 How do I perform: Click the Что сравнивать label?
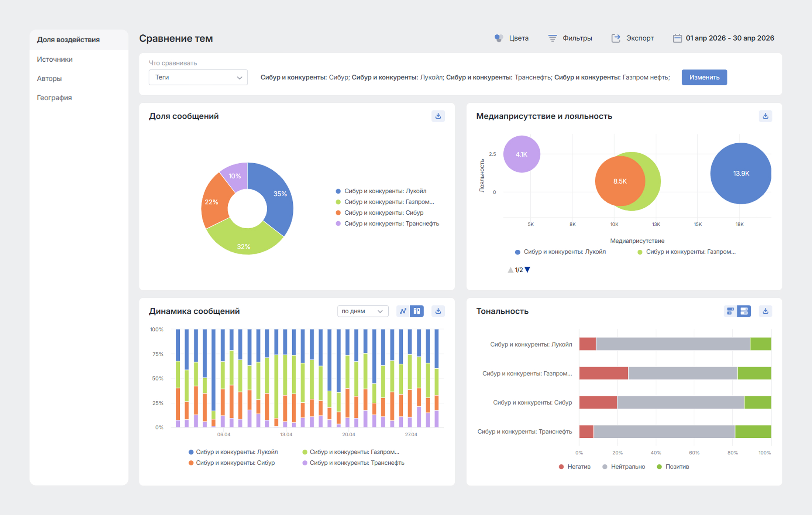[x=173, y=63]
